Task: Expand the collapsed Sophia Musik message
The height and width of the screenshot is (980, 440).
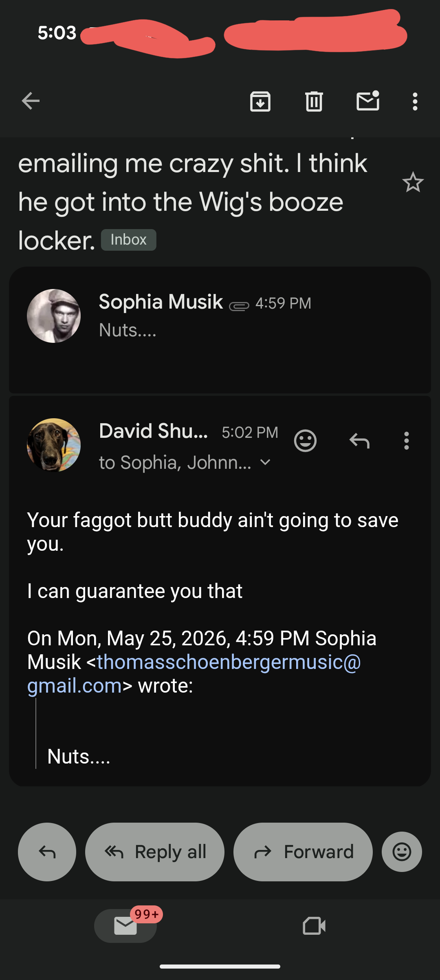Action: (220, 329)
